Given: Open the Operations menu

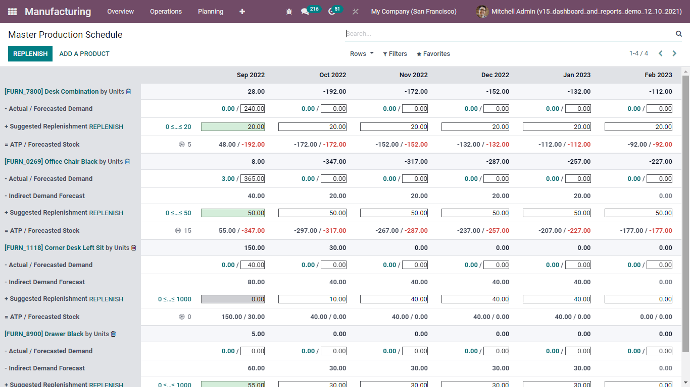Looking at the screenshot, I should coord(165,12).
